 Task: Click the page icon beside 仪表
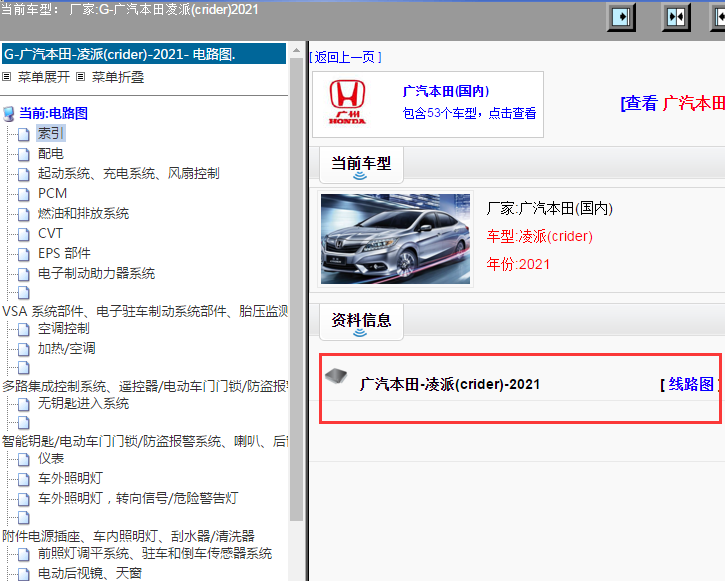coord(24,459)
